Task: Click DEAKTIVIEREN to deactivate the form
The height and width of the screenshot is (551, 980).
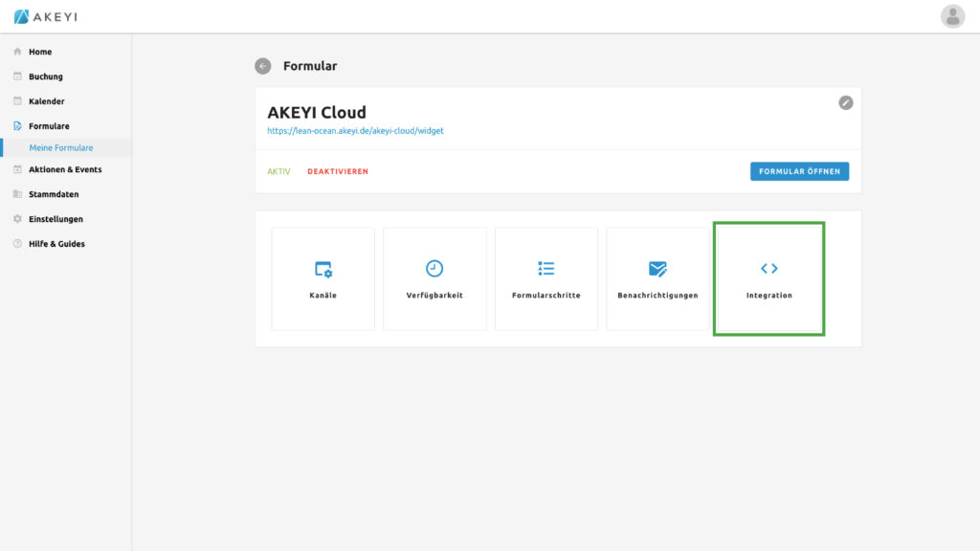Action: (x=337, y=172)
